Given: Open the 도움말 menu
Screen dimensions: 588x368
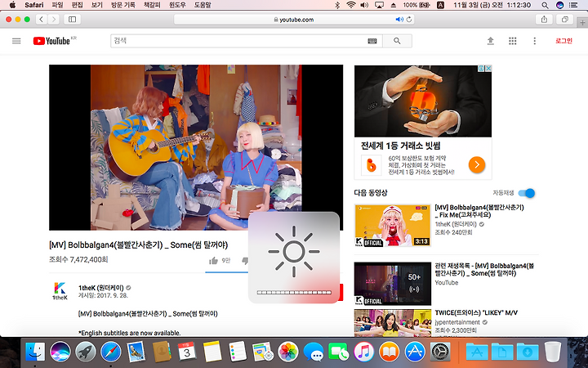Looking at the screenshot, I should [x=203, y=5].
